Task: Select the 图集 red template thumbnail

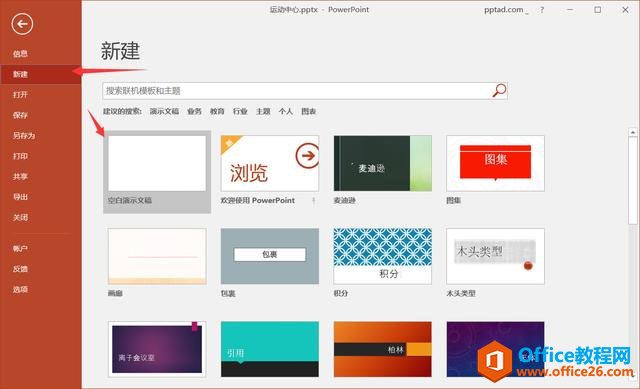Action: point(496,163)
